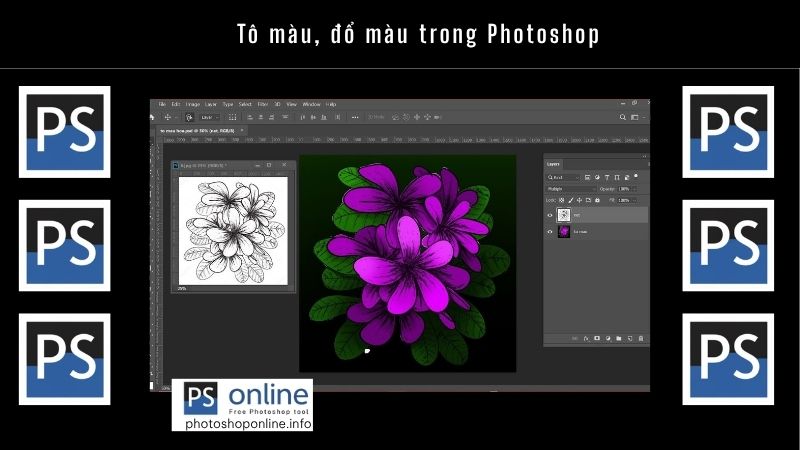Open the File menu
The width and height of the screenshot is (800, 450).
[162, 104]
